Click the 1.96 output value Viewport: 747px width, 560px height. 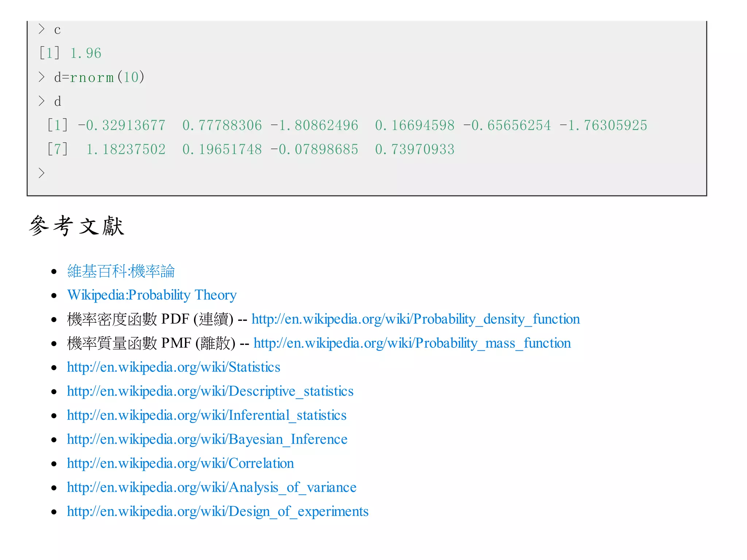86,53
